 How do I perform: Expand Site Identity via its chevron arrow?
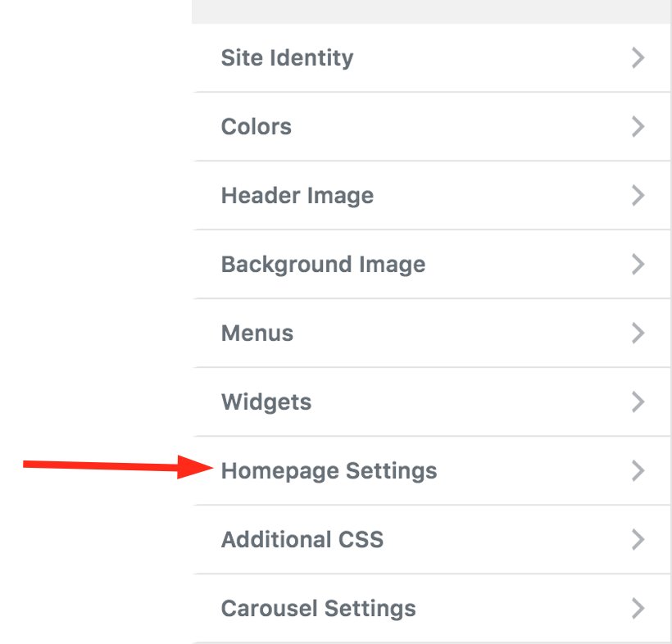tap(638, 57)
